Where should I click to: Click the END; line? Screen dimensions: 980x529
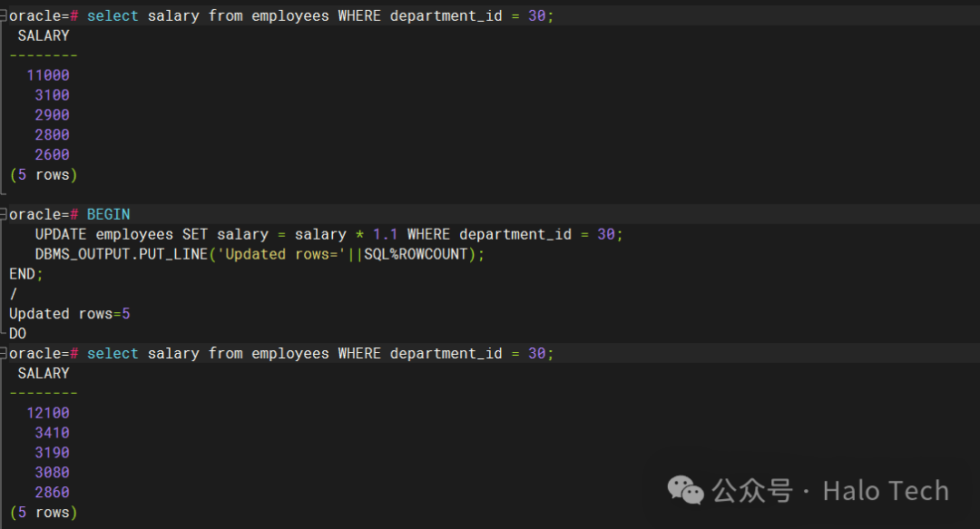click(x=26, y=274)
